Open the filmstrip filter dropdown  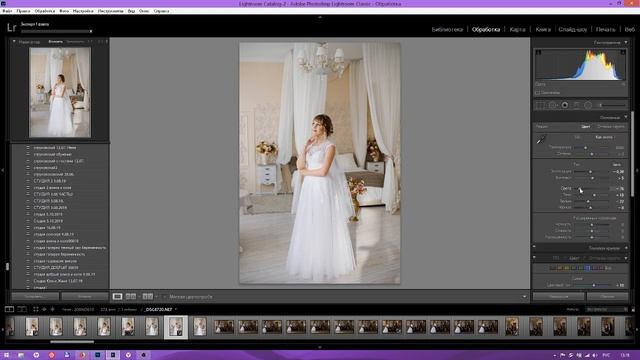coord(607,309)
